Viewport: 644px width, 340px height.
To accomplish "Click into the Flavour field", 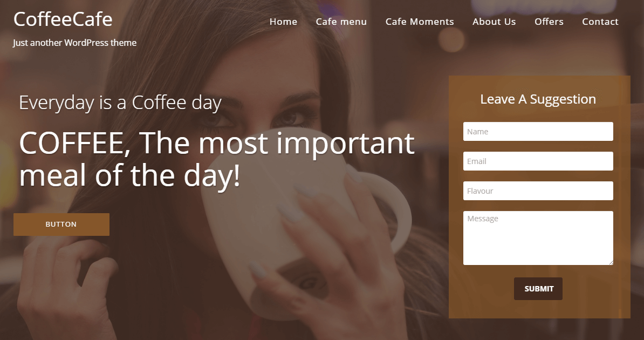I will point(538,191).
